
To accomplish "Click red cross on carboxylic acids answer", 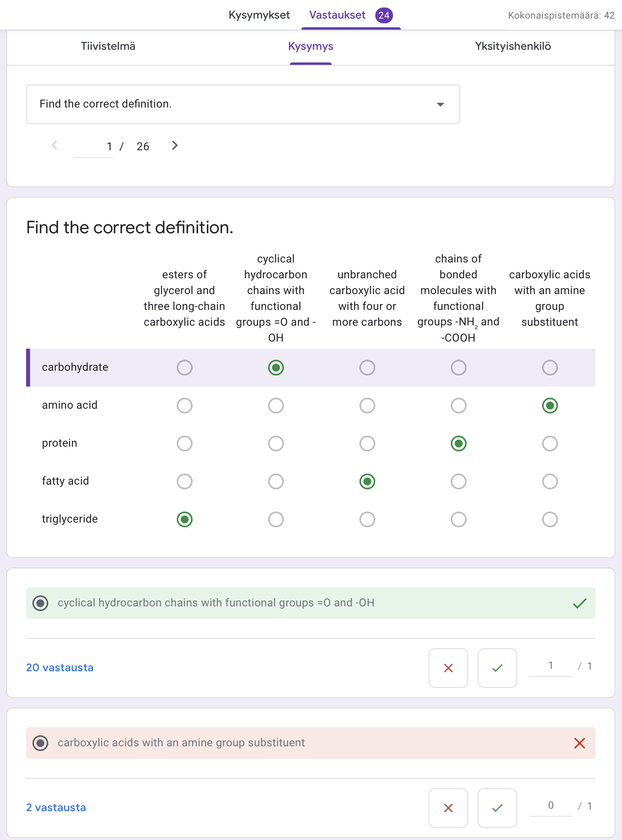I will (579, 743).
